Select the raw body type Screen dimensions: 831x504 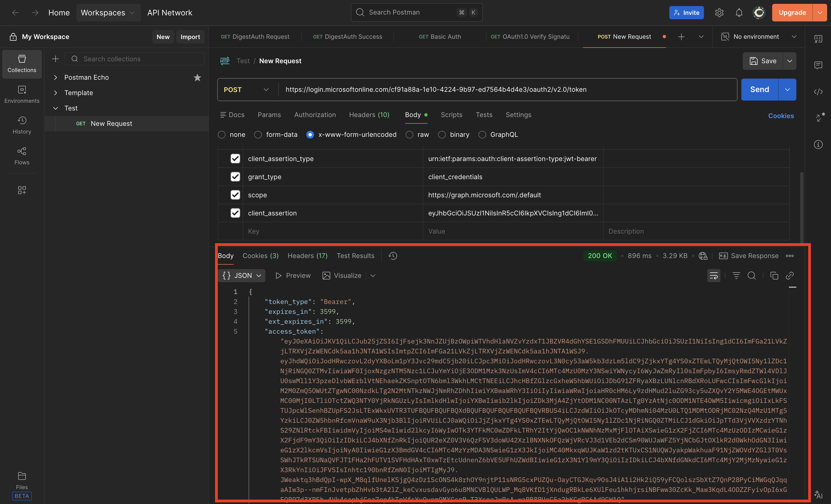click(409, 134)
